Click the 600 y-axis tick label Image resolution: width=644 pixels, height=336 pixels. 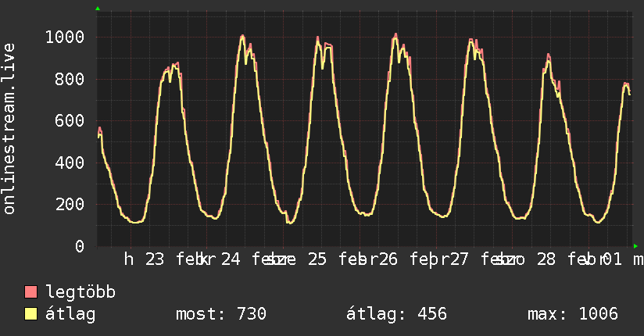tap(70, 121)
